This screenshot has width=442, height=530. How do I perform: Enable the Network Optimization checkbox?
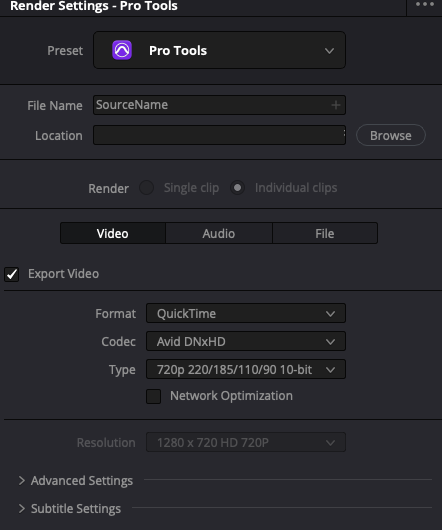point(153,396)
